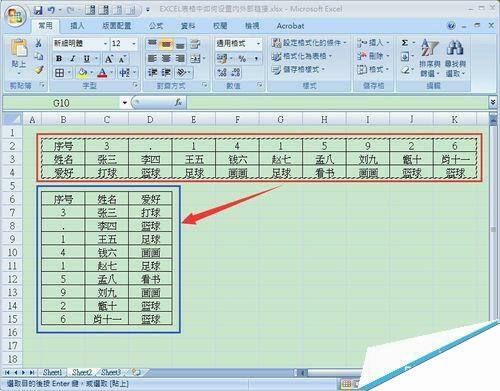Click the AutoSum sigma icon

[x=404, y=43]
